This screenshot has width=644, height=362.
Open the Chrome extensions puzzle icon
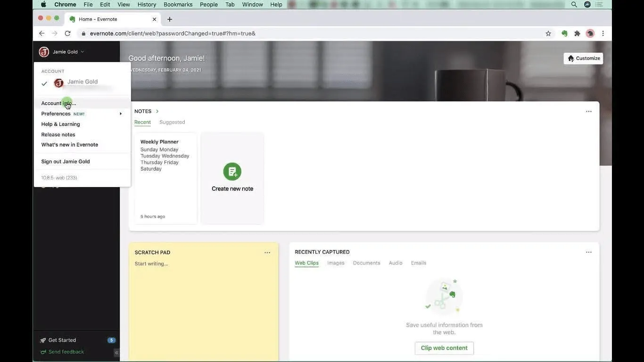tap(577, 33)
